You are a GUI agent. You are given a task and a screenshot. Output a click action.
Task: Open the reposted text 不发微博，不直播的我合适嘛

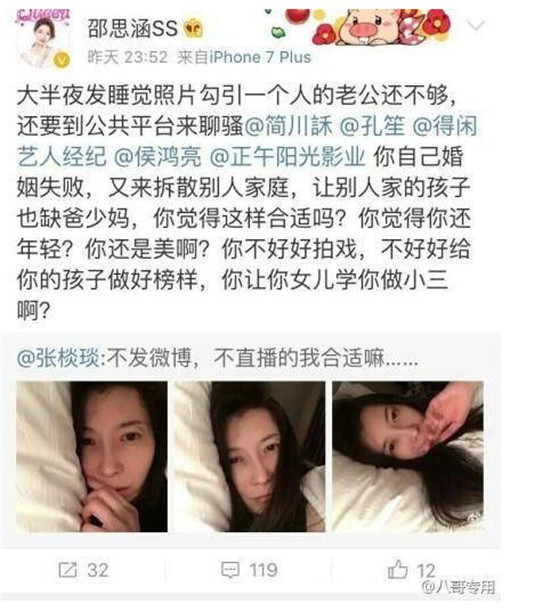click(260, 357)
